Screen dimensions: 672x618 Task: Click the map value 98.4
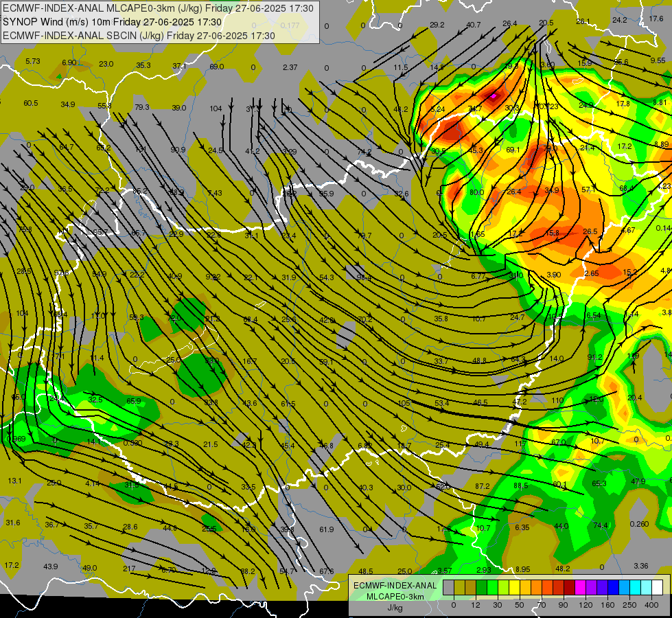[x=364, y=278]
